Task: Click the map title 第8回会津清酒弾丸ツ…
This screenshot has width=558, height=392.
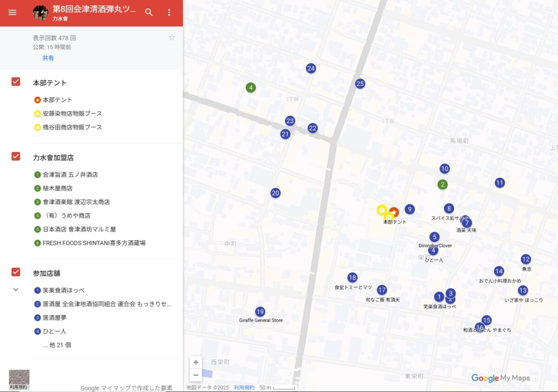Action: pyautogui.click(x=94, y=9)
